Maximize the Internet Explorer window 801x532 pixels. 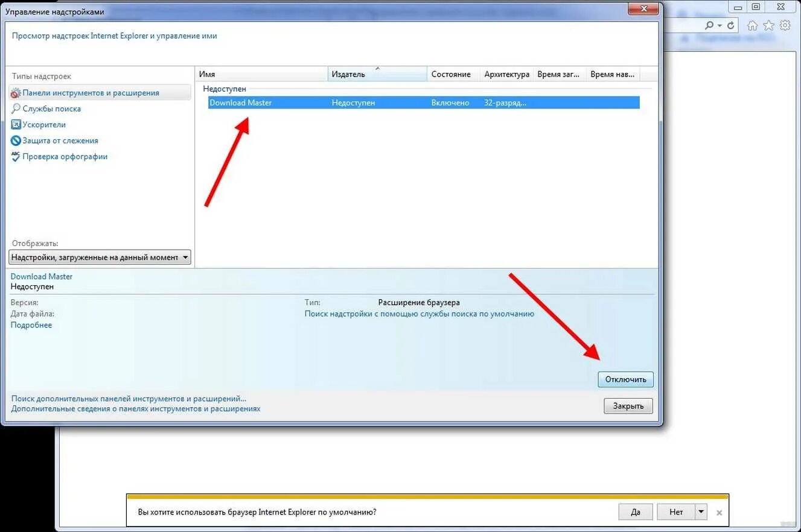[756, 7]
